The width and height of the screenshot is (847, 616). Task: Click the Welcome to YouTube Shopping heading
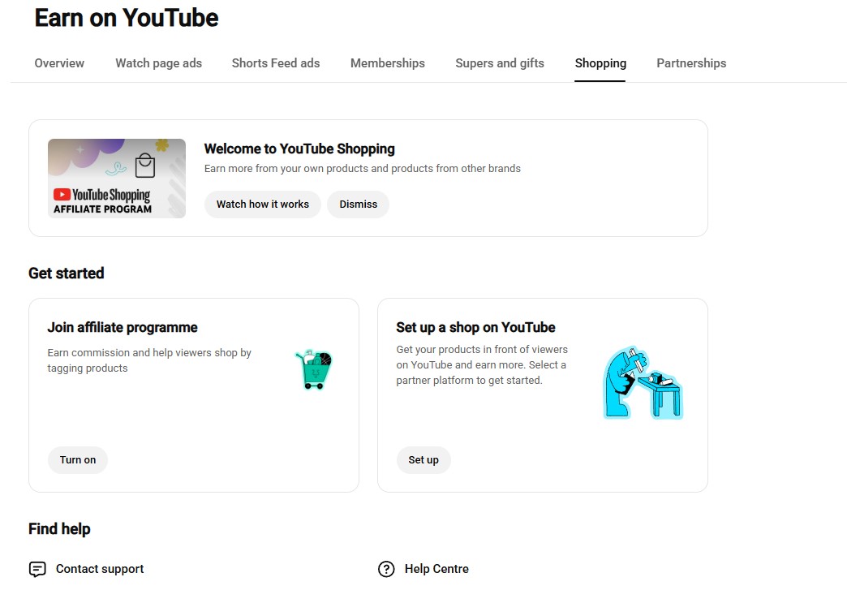(x=299, y=149)
